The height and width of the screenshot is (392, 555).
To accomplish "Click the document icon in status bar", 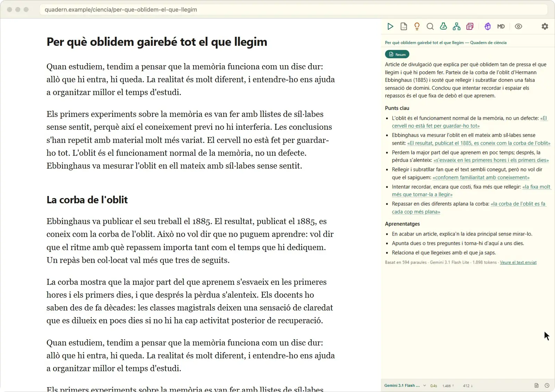I will (537, 385).
